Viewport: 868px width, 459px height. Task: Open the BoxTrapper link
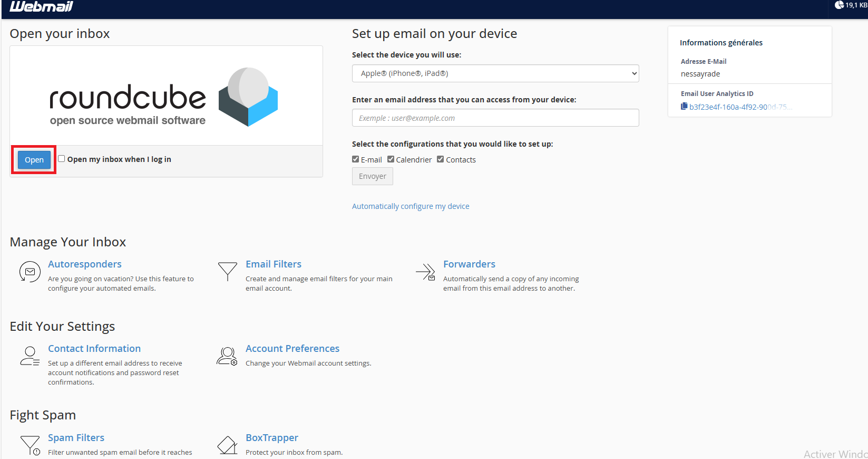[272, 438]
